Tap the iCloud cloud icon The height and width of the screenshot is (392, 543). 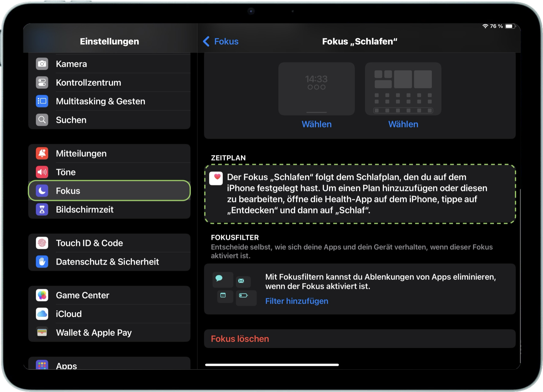(x=42, y=314)
